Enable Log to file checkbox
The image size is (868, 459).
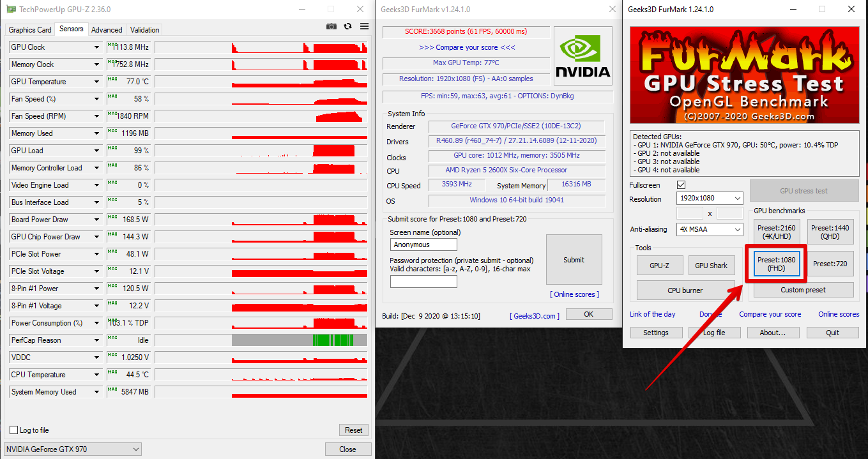[14, 430]
